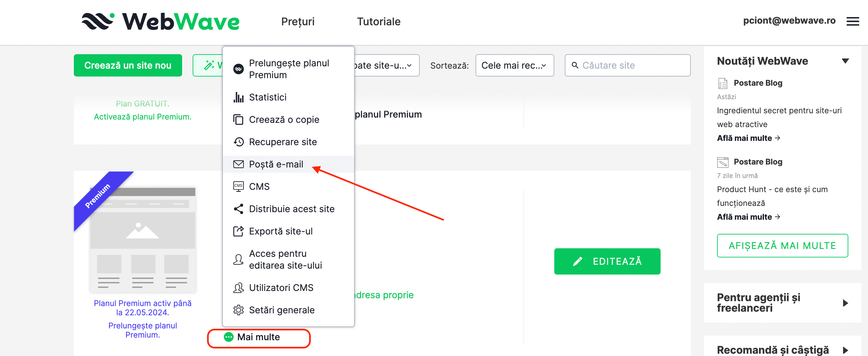Viewport: 868px width, 356px height.
Task: Open the Sortează dropdown
Action: (x=514, y=65)
